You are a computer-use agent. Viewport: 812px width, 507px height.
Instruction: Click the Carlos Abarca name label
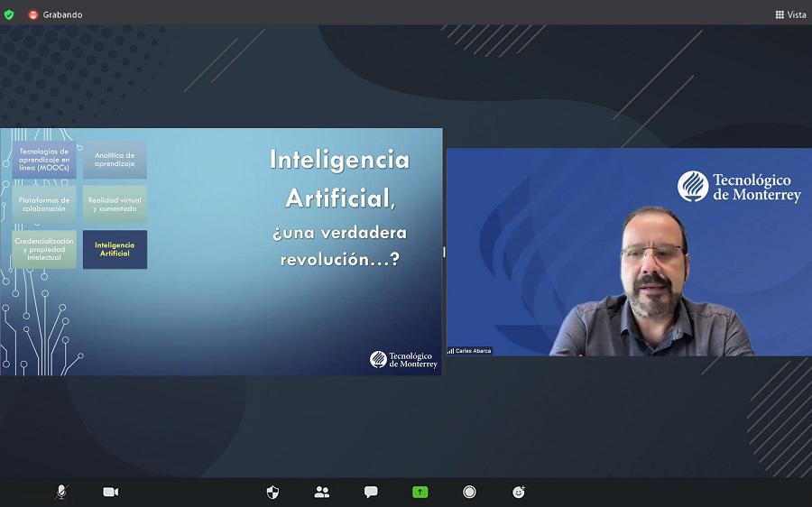[470, 351]
